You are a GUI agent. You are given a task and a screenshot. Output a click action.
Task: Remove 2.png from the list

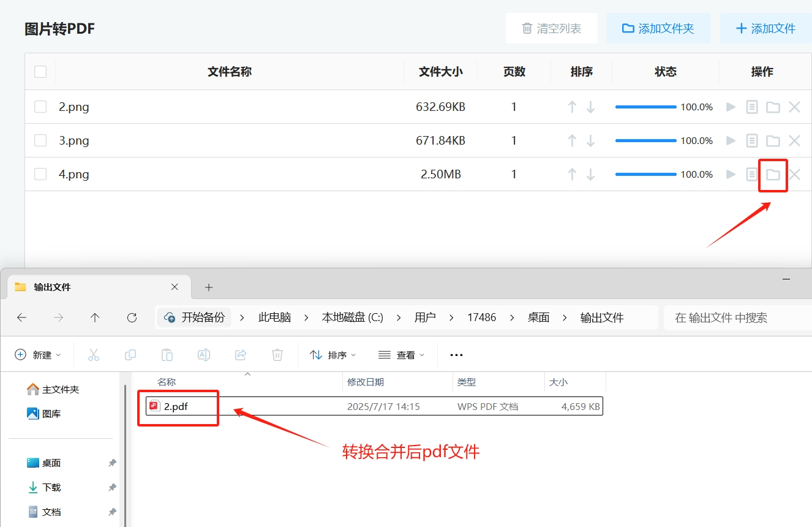794,106
